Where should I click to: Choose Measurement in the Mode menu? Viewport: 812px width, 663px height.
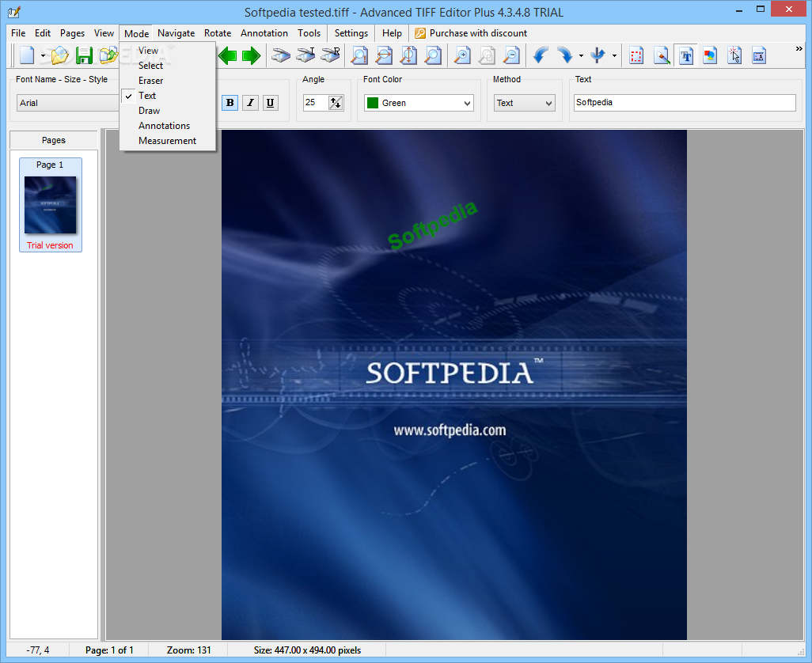click(x=168, y=141)
